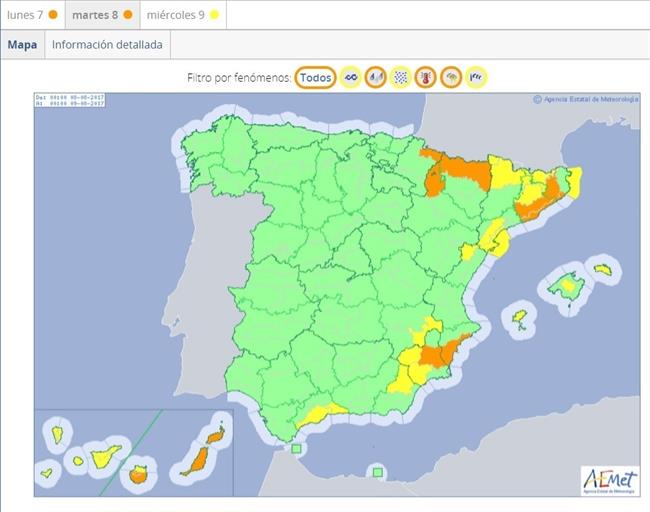
Task: Click the orange dot beside 'lunes 7'
Action: [53, 15]
